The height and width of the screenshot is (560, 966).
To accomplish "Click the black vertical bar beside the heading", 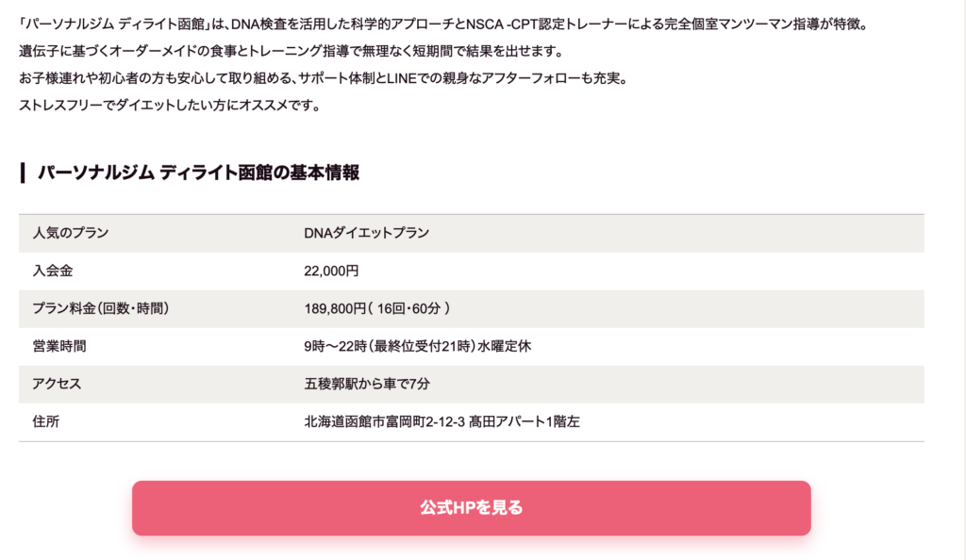I will coord(23,173).
